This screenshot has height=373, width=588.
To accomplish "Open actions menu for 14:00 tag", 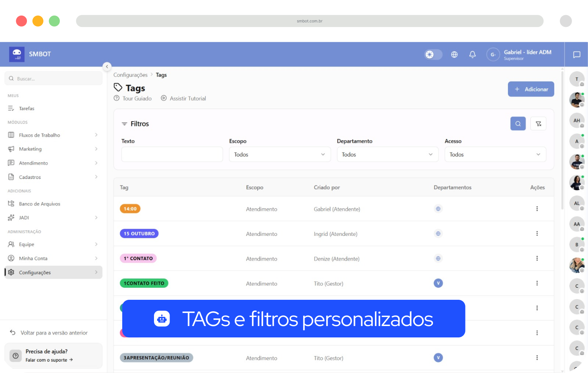I will tap(537, 209).
